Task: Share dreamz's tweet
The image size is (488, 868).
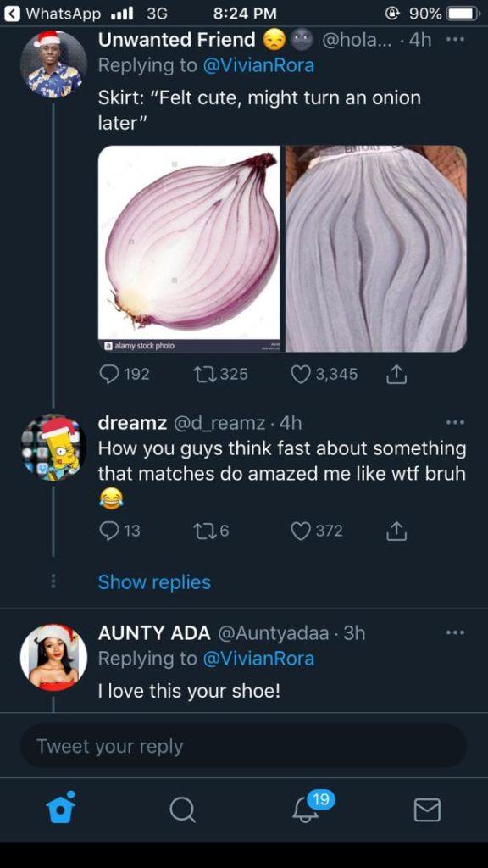Action: [x=396, y=531]
